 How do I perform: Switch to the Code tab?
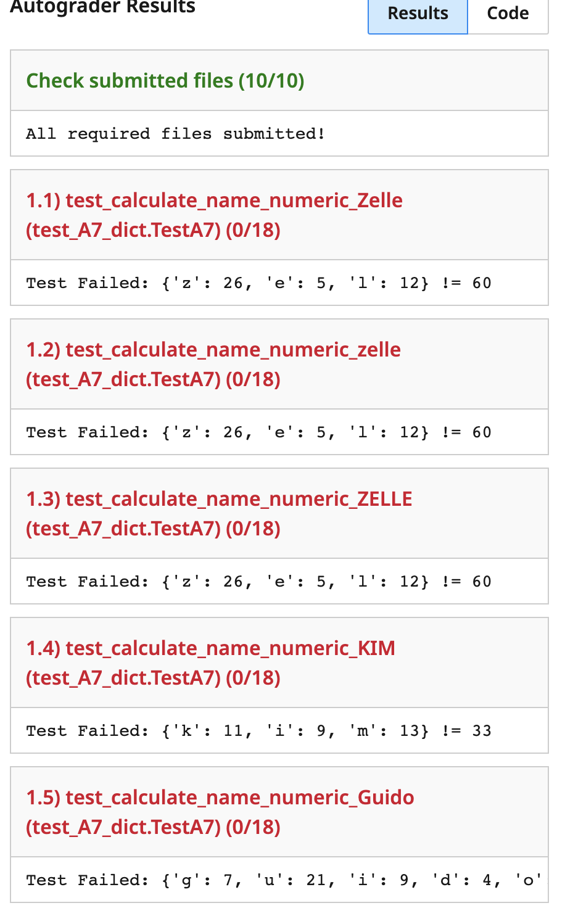click(508, 13)
